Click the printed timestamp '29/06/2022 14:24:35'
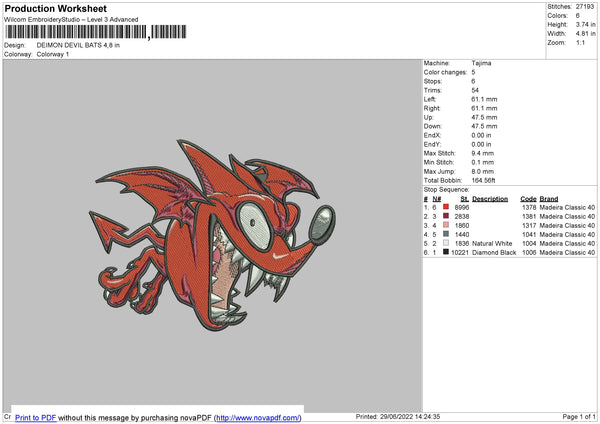The height and width of the screenshot is (424, 600). click(410, 416)
